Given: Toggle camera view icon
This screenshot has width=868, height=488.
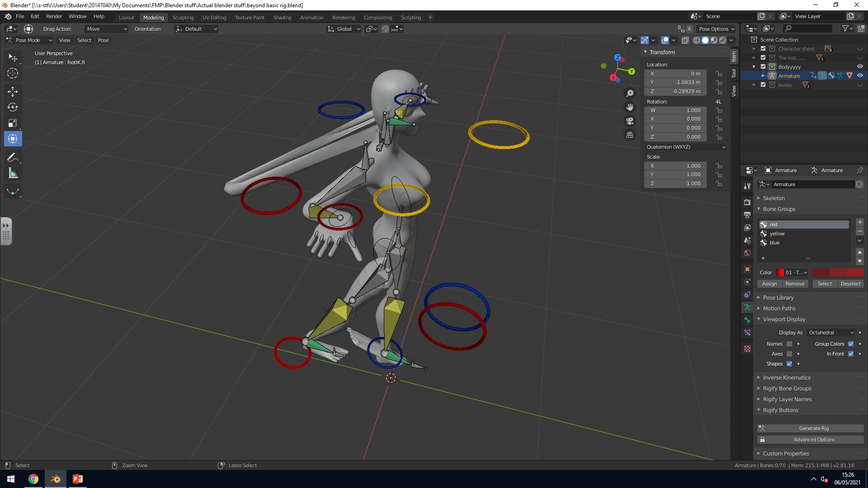Looking at the screenshot, I should pos(630,121).
